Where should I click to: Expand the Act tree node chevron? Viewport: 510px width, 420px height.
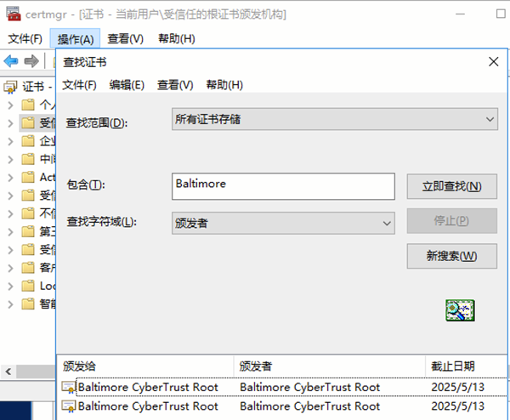9,178
